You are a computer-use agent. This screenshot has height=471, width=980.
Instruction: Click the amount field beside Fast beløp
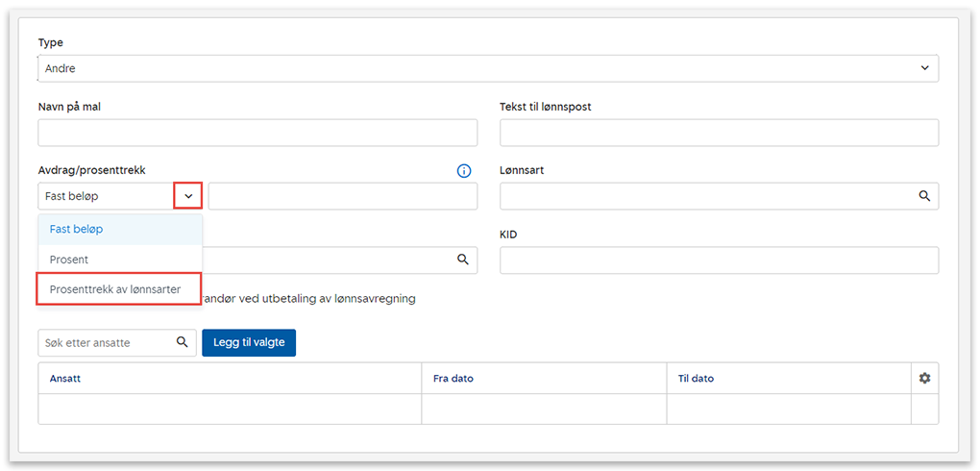click(x=342, y=196)
